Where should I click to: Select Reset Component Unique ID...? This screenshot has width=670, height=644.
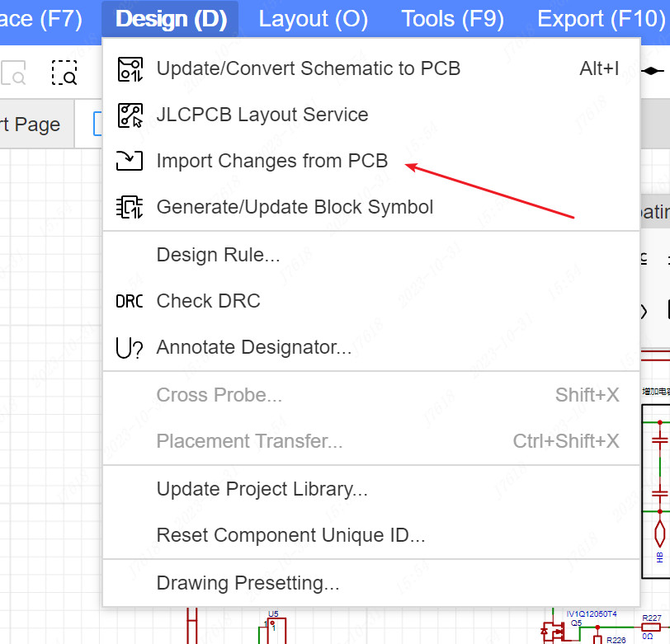(290, 535)
